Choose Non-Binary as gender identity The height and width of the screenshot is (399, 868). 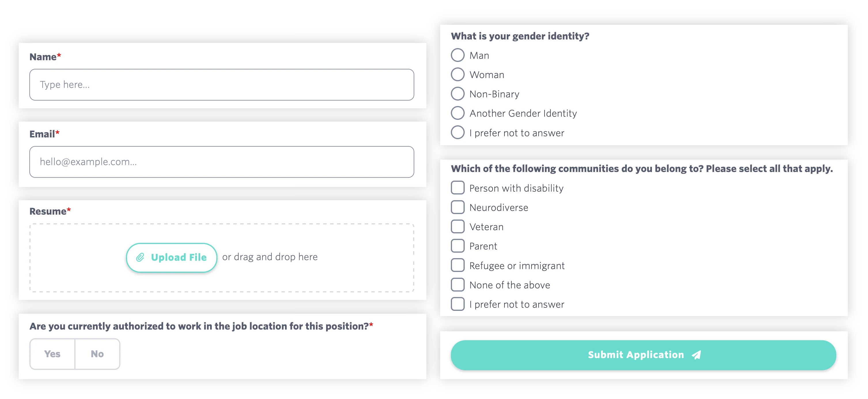458,94
